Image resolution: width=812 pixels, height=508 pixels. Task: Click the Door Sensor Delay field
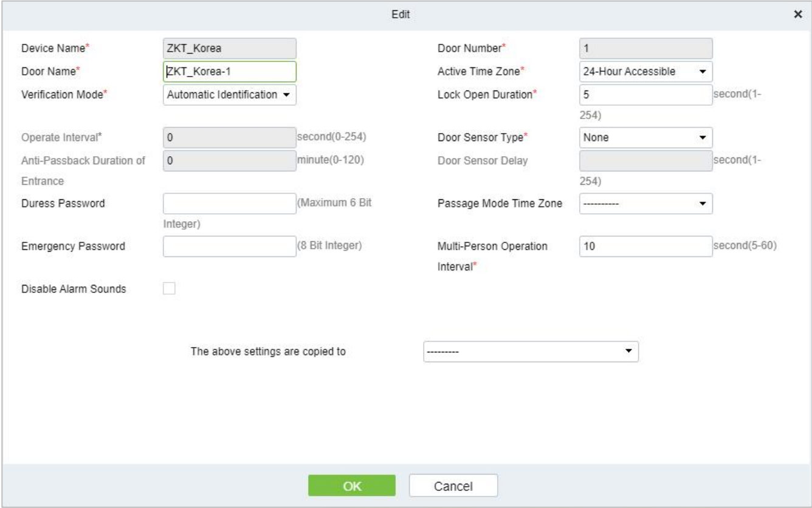point(645,160)
